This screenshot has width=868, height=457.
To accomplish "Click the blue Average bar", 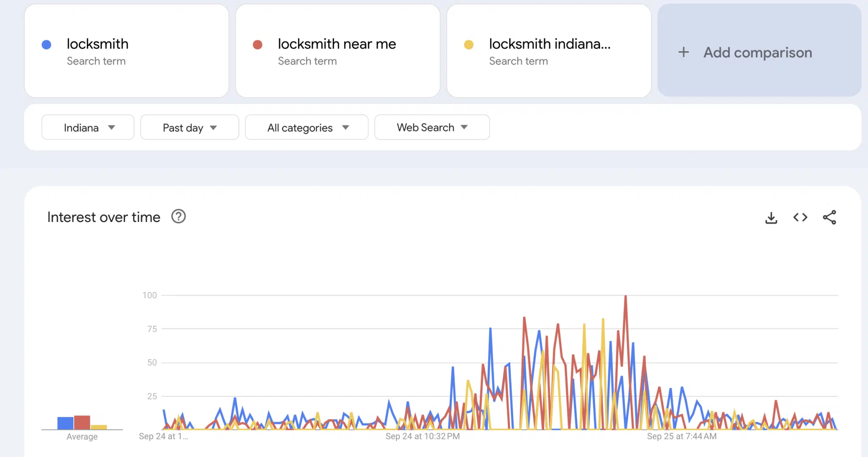I will (65, 423).
